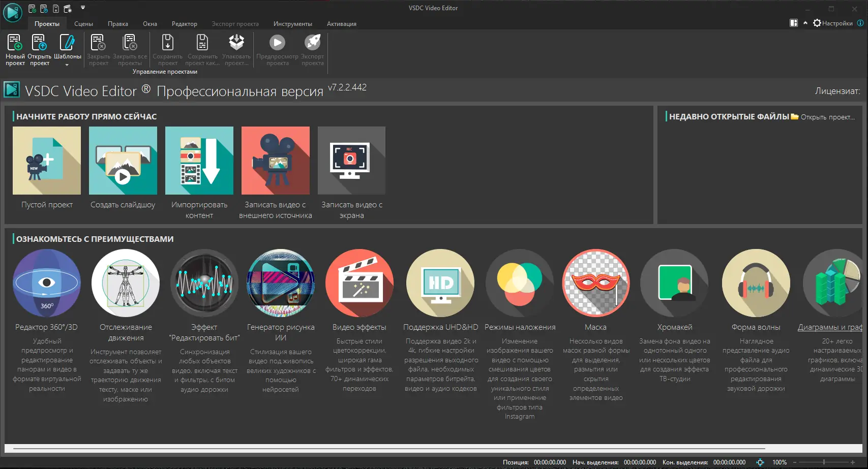The height and width of the screenshot is (469, 868).
Task: Click the quick-access save project icon
Action: 55,8
